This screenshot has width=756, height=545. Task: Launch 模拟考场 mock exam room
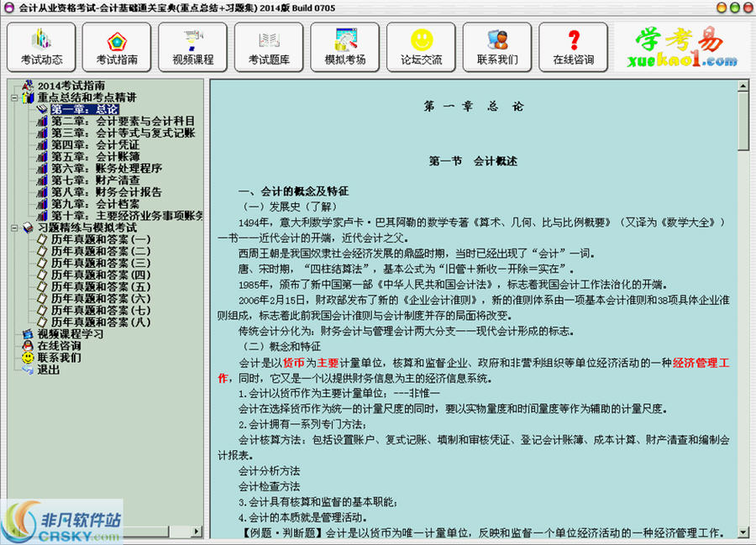tap(344, 47)
